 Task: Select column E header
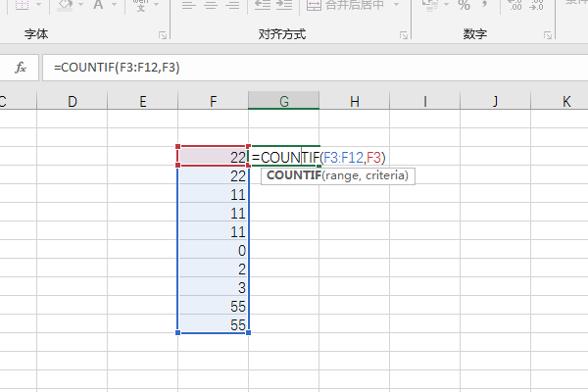[142, 101]
